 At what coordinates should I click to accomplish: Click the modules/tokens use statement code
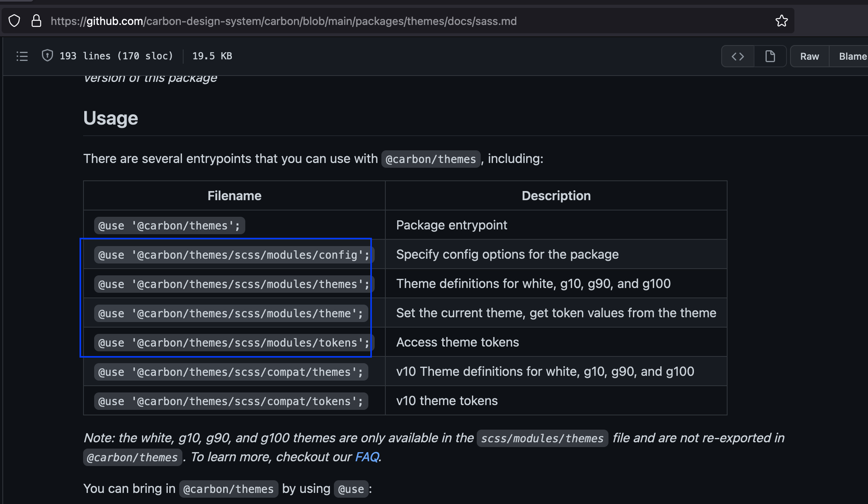coord(233,343)
